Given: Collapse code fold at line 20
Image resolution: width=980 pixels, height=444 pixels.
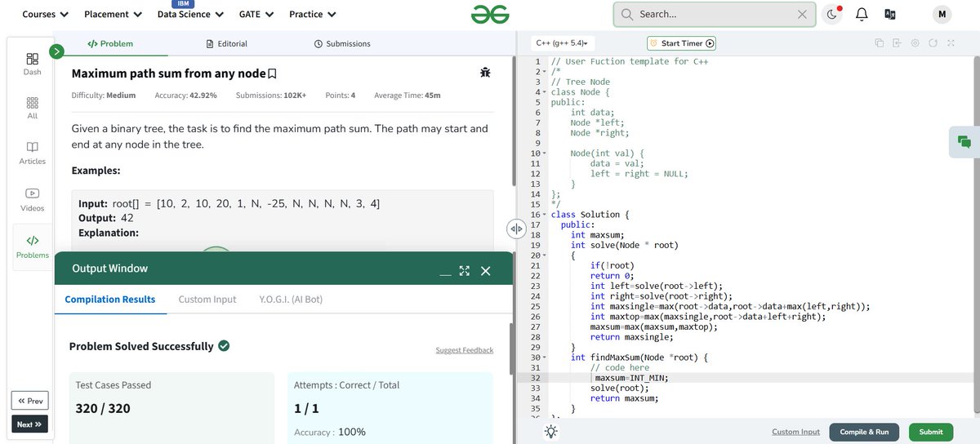Looking at the screenshot, I should [x=543, y=255].
